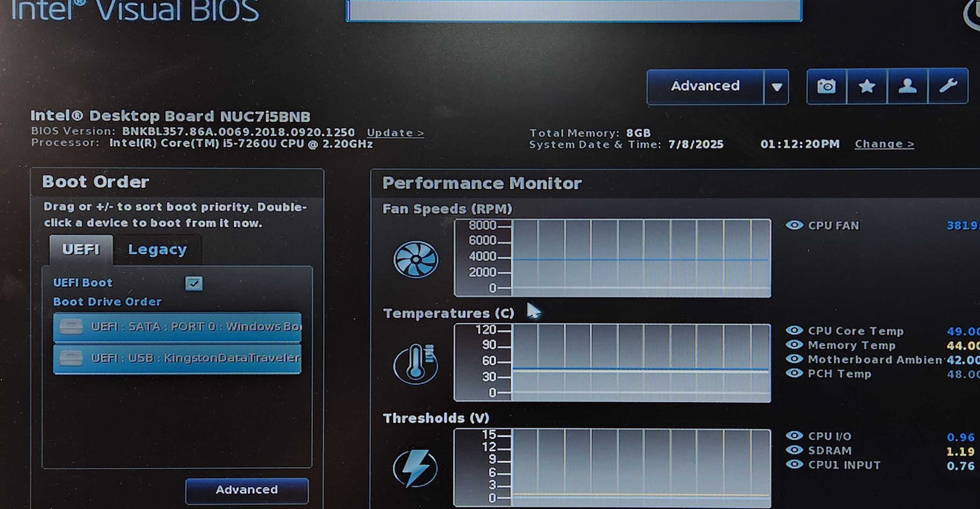The image size is (980, 509).
Task: Click the search field at top
Action: coord(574,9)
